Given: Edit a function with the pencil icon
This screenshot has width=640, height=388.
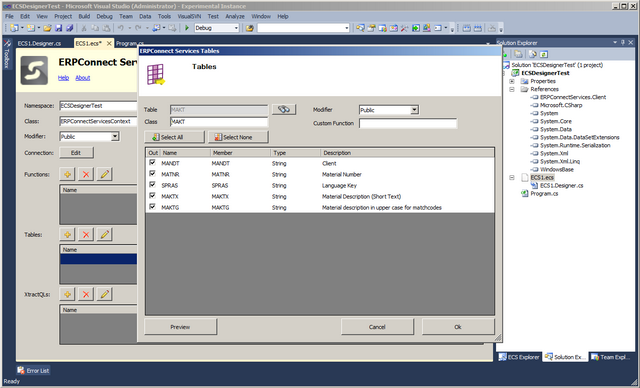Looking at the screenshot, I should (x=104, y=174).
